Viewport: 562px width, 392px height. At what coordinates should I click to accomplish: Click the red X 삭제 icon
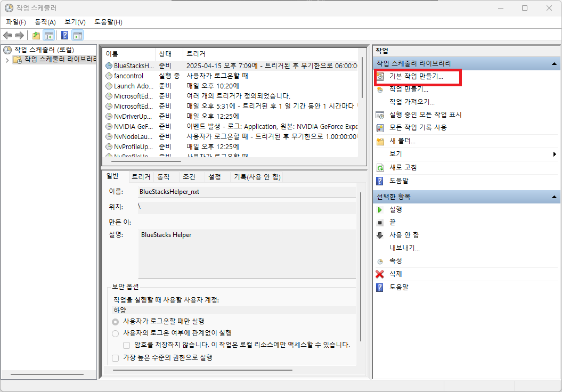380,274
